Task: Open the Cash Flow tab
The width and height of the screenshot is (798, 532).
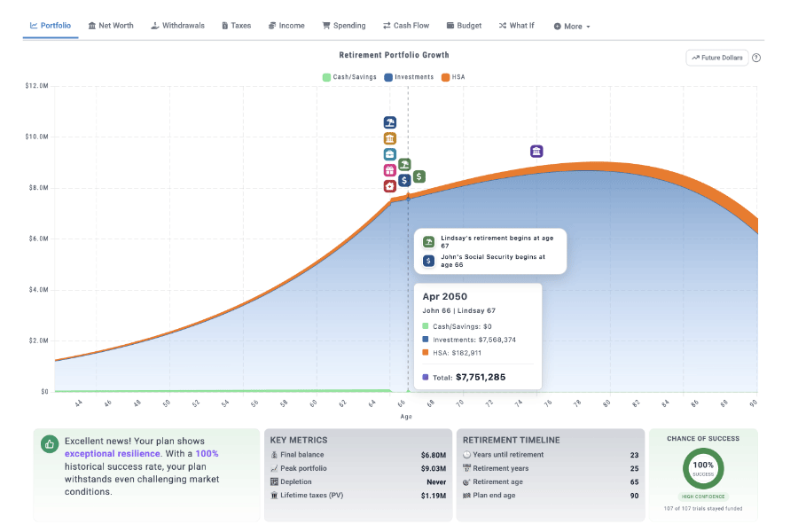Action: [406, 26]
